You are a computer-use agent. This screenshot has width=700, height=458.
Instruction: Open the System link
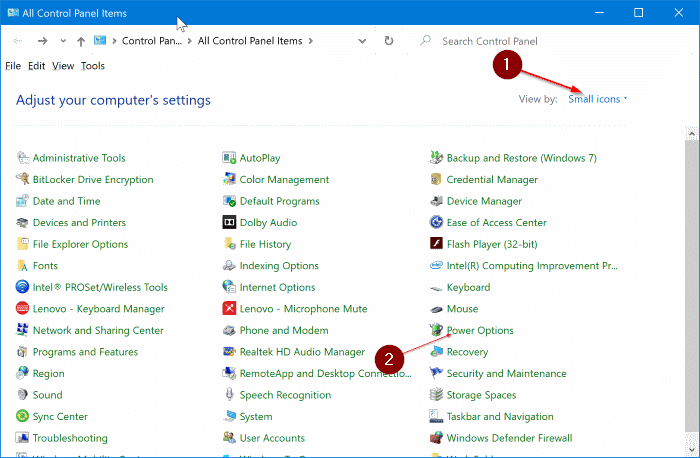[x=256, y=416]
